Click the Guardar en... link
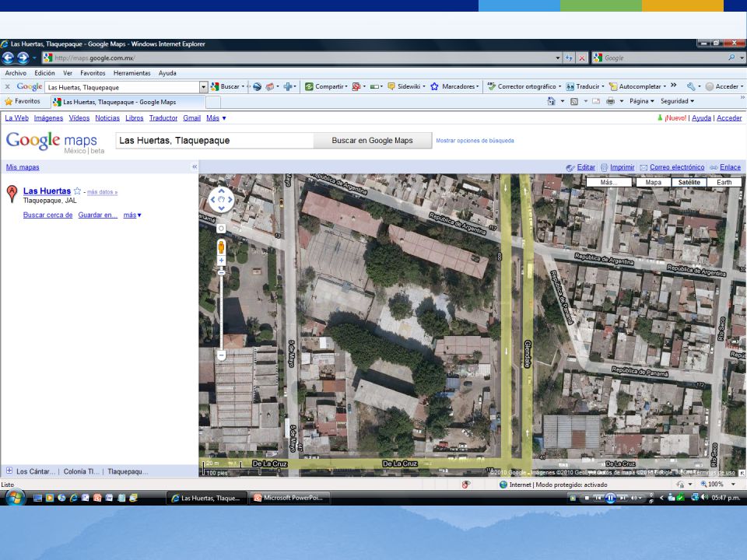747x560 pixels. pos(98,215)
